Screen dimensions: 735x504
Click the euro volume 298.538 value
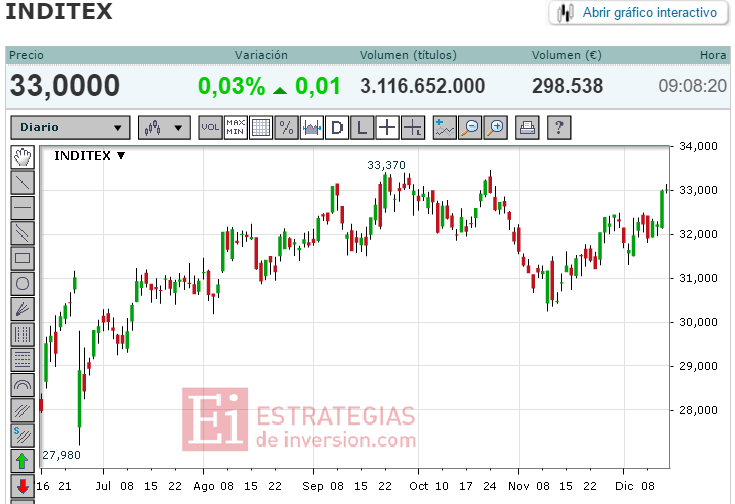pyautogui.click(x=567, y=86)
